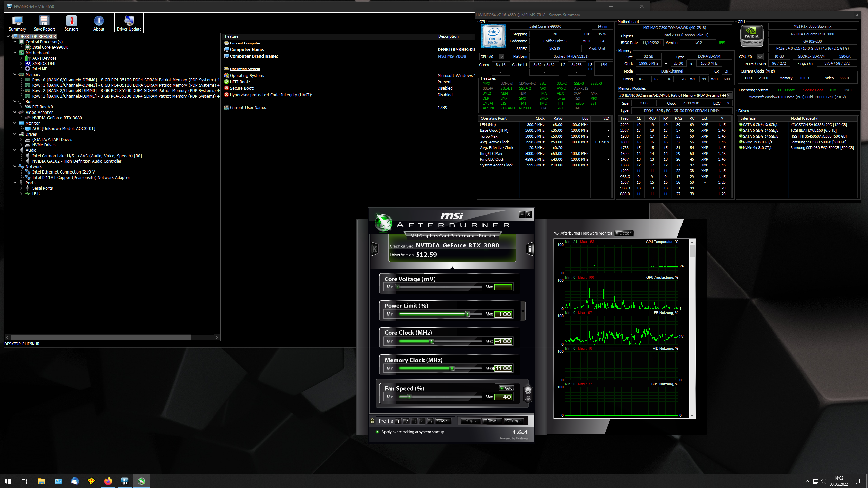868x488 pixels.
Task: Click the Core Clock slider handle
Action: click(x=432, y=341)
